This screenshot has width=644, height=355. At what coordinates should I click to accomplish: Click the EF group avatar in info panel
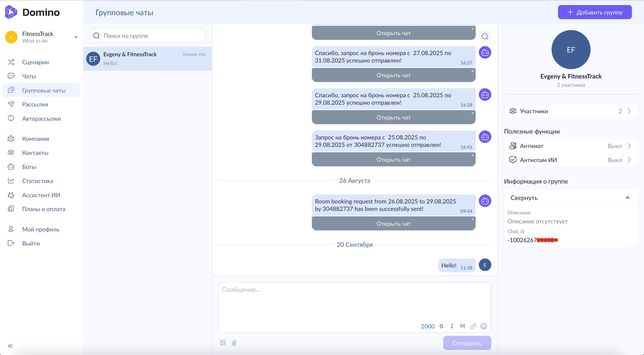571,50
